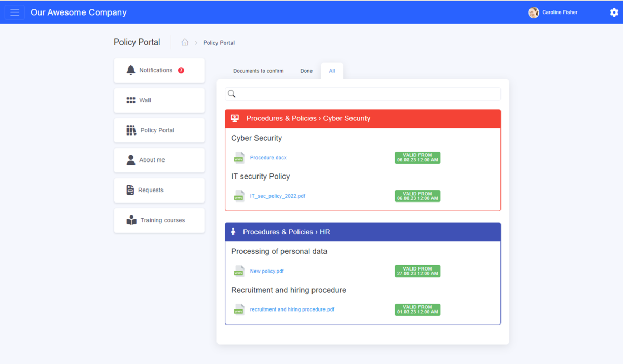Click Policy Portal breadcrumb link
Viewport: 623px width, 364px height.
[x=219, y=43]
